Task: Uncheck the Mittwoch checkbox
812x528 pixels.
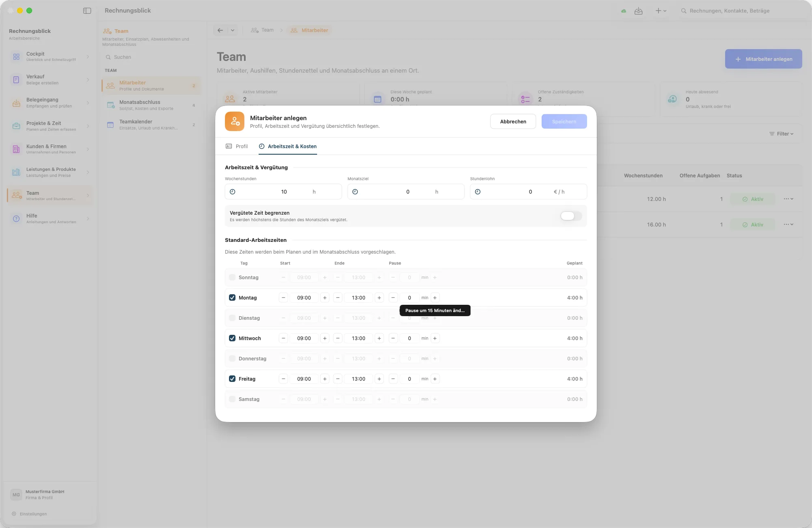Action: tap(232, 338)
